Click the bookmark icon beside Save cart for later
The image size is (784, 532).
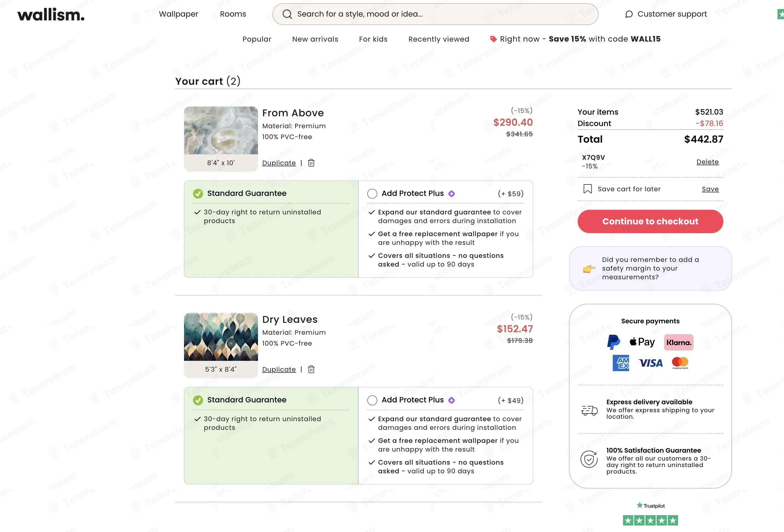pos(587,189)
